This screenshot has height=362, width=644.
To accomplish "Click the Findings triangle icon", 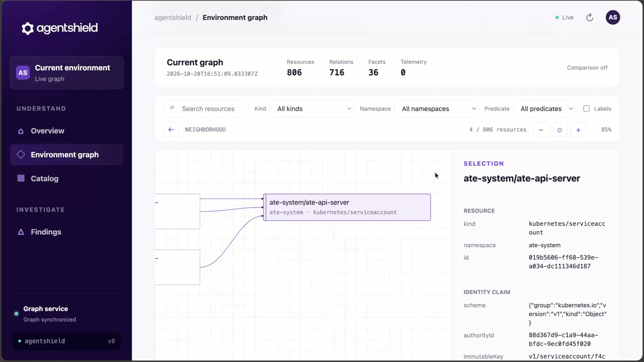I will point(21,232).
